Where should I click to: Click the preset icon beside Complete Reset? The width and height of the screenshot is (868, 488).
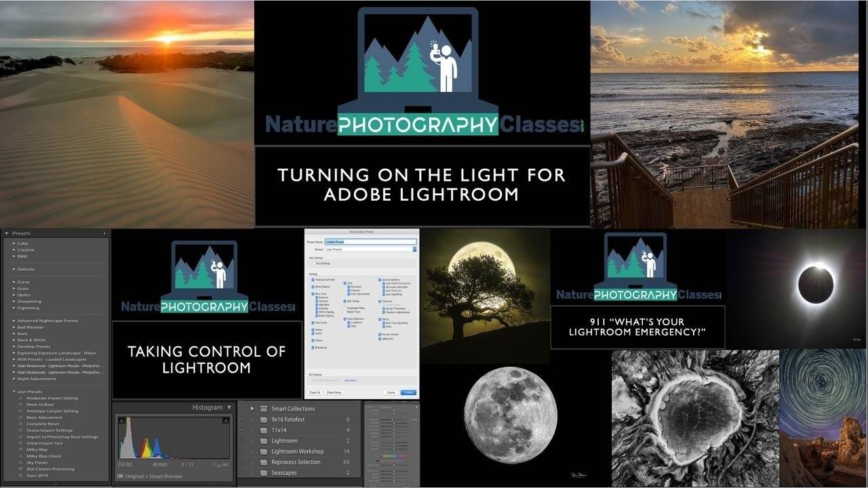21,424
